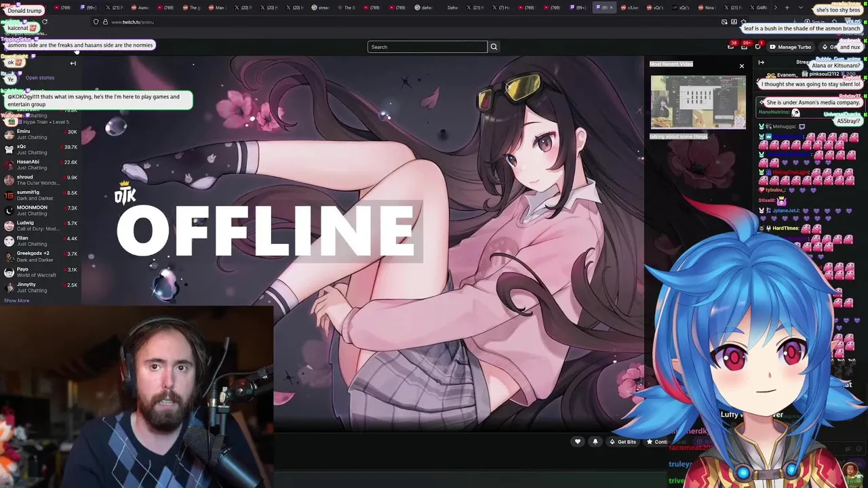The width and height of the screenshot is (868, 488).
Task: Click chat username tybubu_
Action: (x=775, y=190)
